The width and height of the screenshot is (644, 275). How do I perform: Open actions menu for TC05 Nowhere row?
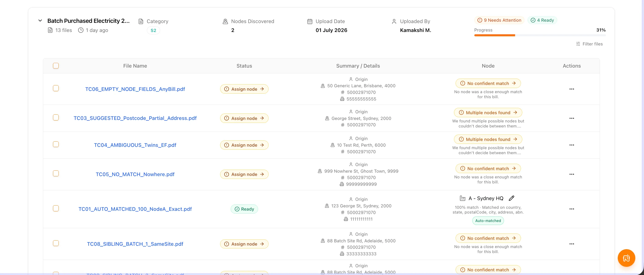572,175
